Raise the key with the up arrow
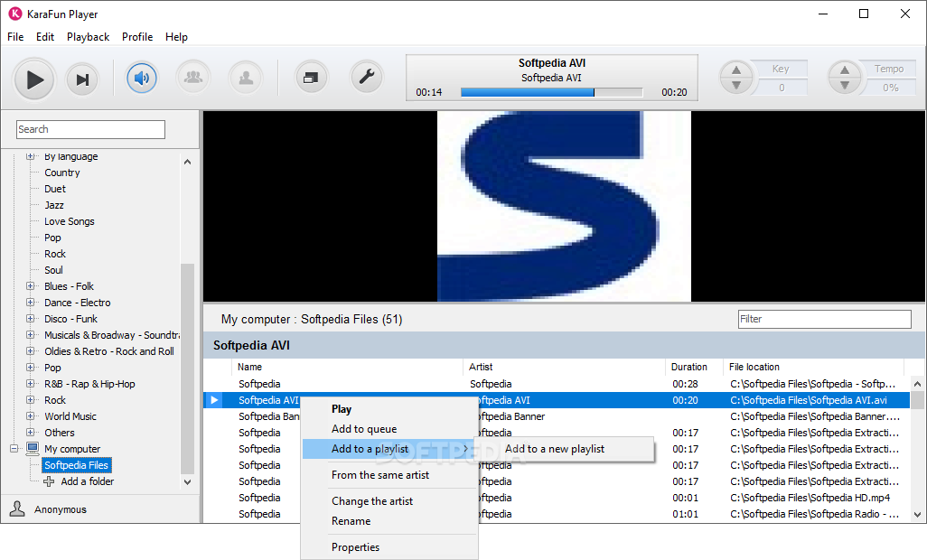Viewport: 927px width, 560px height. (736, 70)
